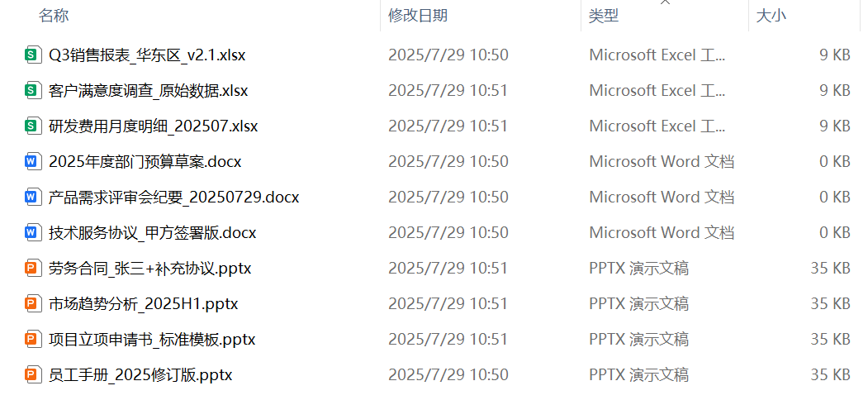Select the file name 员工手册_2025修订版.pptx
Image resolution: width=868 pixels, height=400 pixels.
[x=140, y=375]
